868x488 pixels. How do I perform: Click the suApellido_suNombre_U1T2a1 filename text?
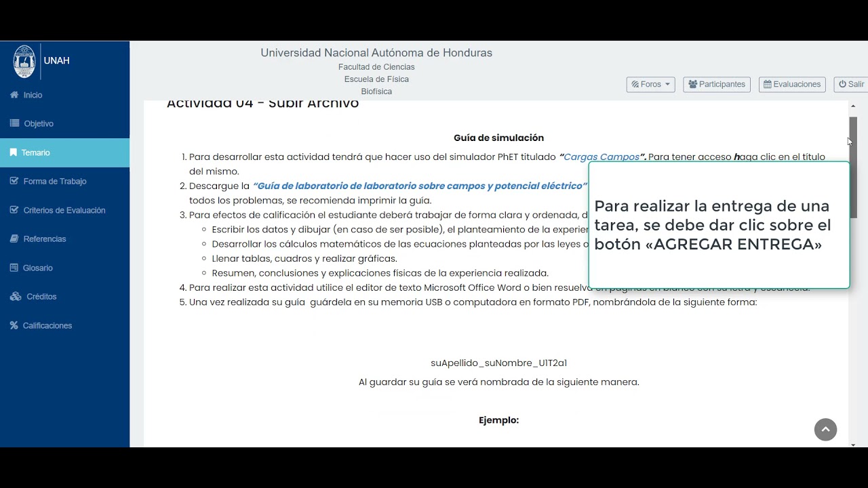[x=498, y=363]
